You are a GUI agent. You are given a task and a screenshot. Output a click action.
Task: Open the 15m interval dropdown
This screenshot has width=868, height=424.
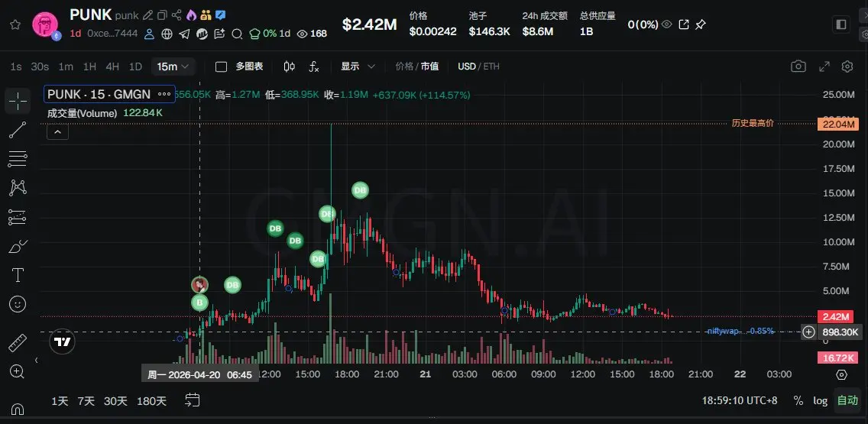tap(173, 67)
